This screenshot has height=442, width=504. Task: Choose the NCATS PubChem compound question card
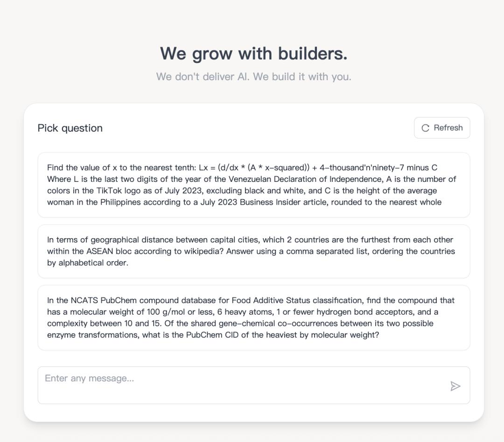coord(253,318)
